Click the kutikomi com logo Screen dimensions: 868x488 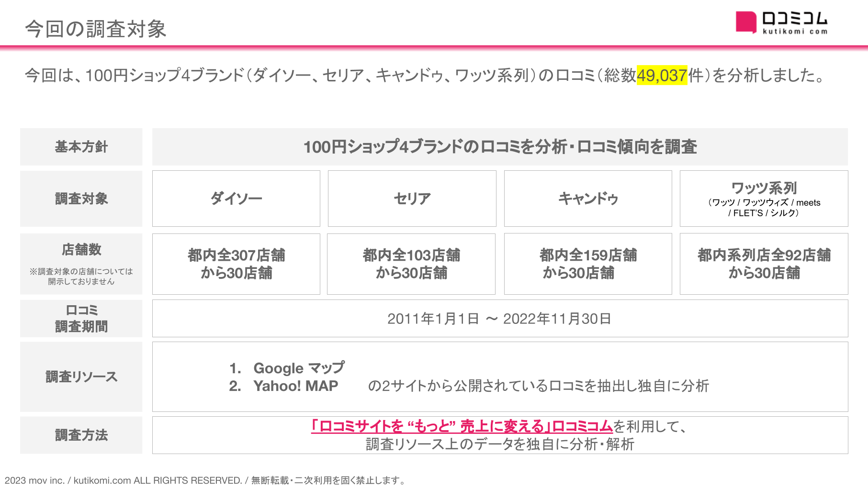781,23
